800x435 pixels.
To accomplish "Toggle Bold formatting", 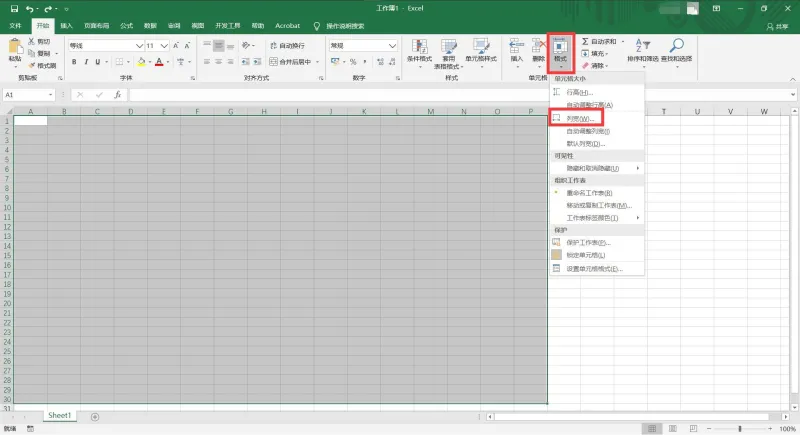I will click(74, 62).
